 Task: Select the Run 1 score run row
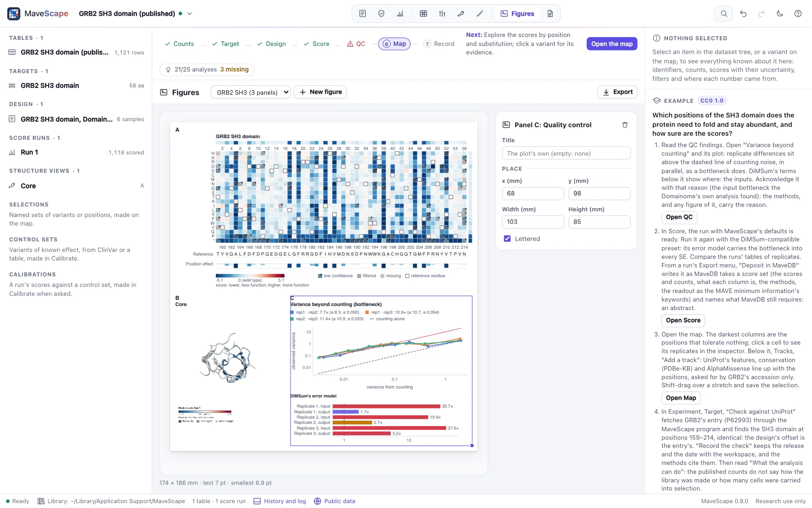[x=76, y=152]
